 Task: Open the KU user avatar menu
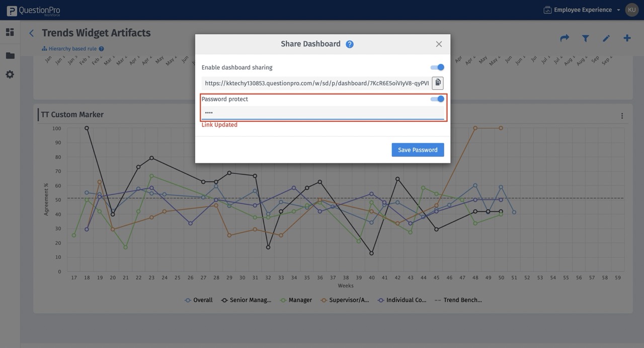pyautogui.click(x=631, y=10)
